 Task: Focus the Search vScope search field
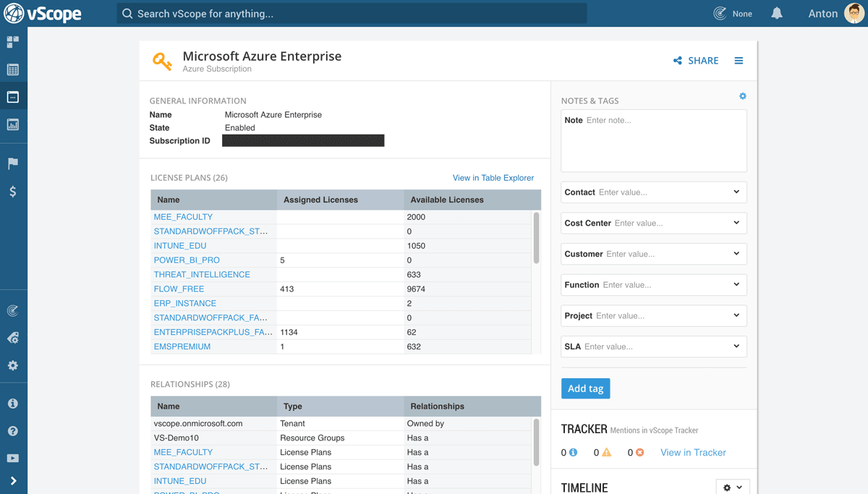click(352, 13)
